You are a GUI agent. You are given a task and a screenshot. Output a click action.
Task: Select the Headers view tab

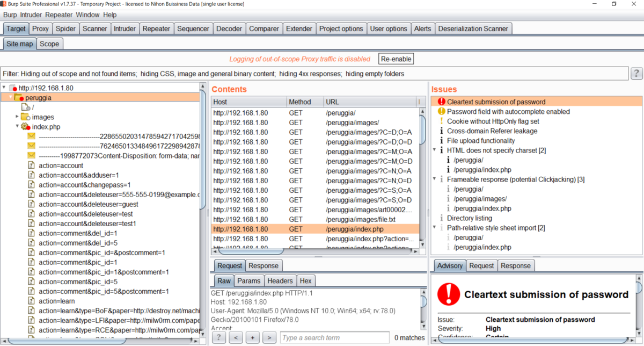pyautogui.click(x=280, y=280)
